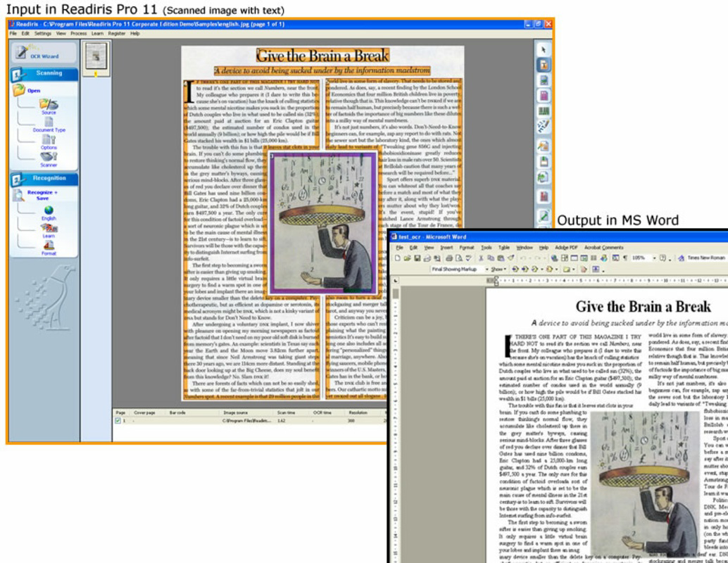
Task: Click the save layout icon in Readiris toolbar
Action: pos(544,162)
